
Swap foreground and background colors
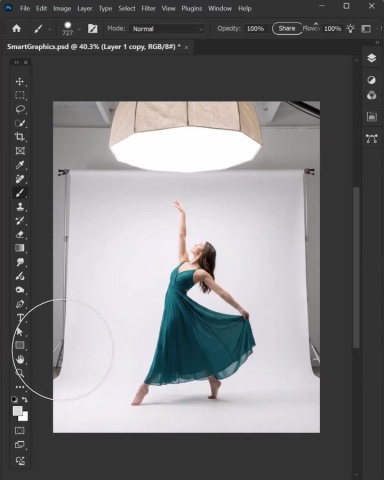pyautogui.click(x=25, y=399)
